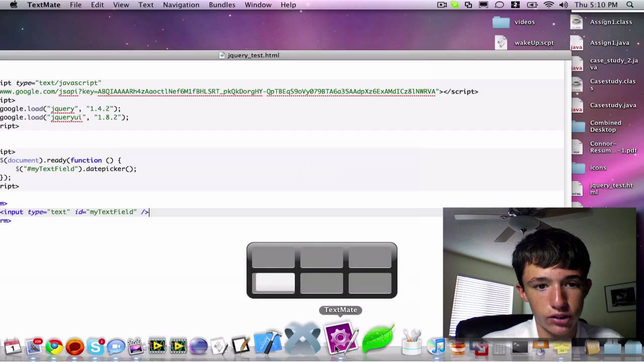Screen dimensions: 644x362
Task: Select the icons folder on desktop
Action: 589,168
